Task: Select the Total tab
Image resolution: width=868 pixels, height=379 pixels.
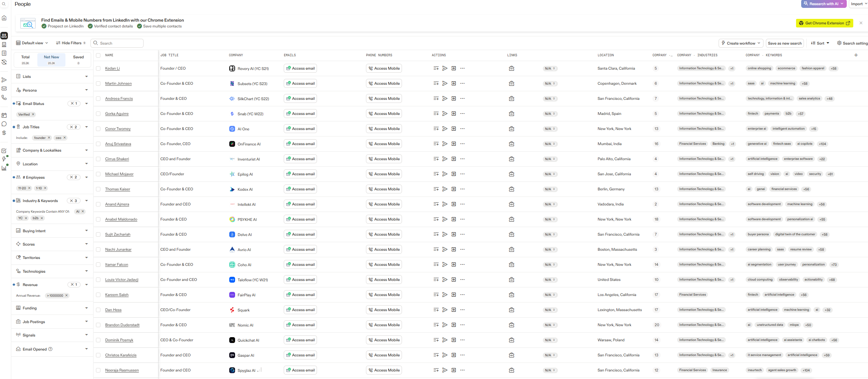Action: coord(25,60)
